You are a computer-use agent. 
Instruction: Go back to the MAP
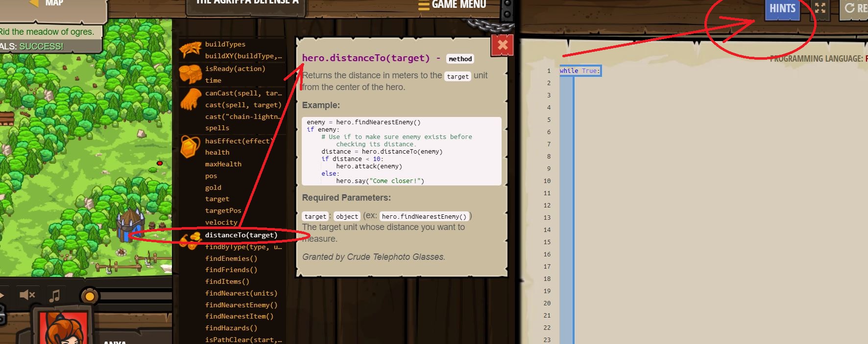click(x=47, y=4)
